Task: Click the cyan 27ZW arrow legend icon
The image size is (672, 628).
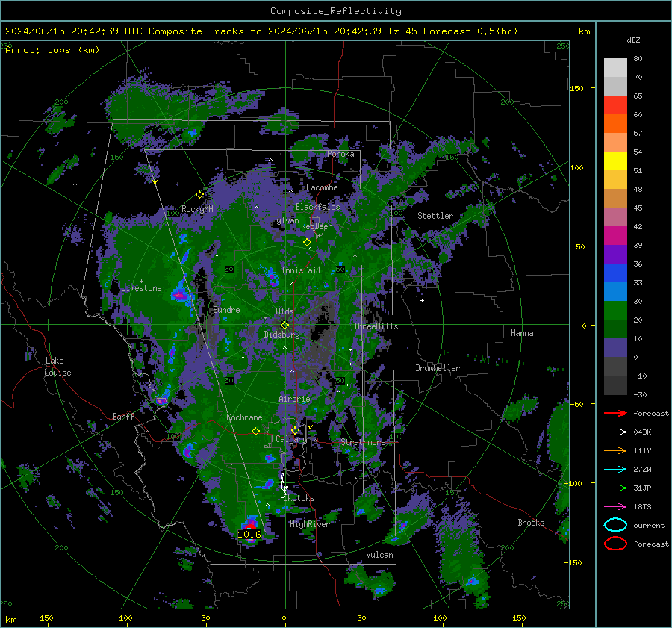Action: 615,470
